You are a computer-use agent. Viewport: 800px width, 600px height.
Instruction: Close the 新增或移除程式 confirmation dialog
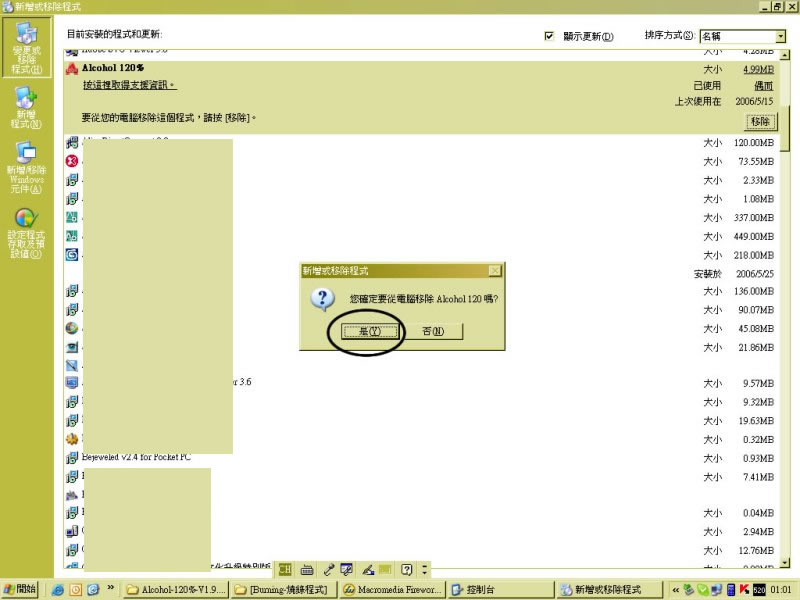tap(494, 270)
